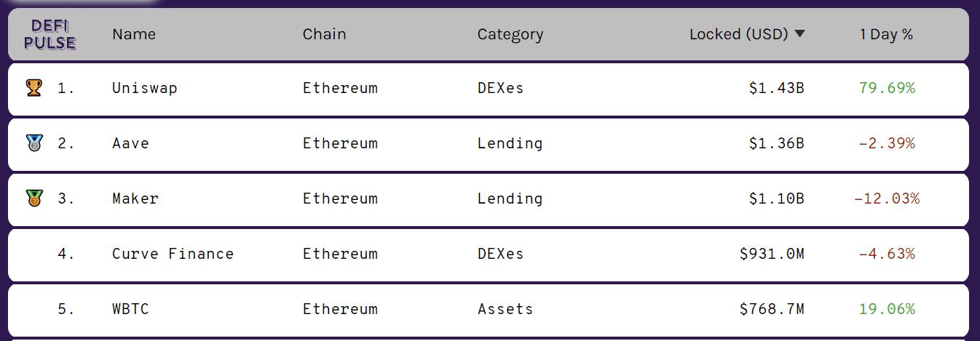Click the $931.0M locked value for Curve
This screenshot has height=341, width=980.
pos(772,254)
